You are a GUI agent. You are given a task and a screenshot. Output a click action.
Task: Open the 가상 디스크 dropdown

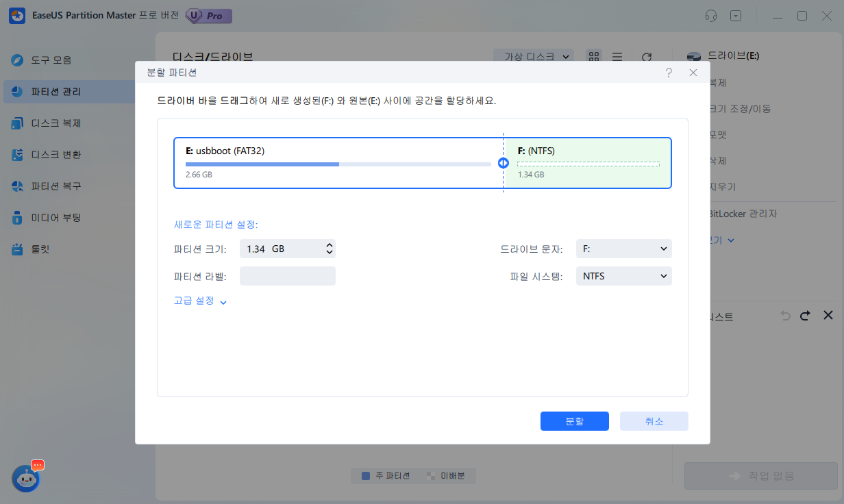(x=534, y=57)
